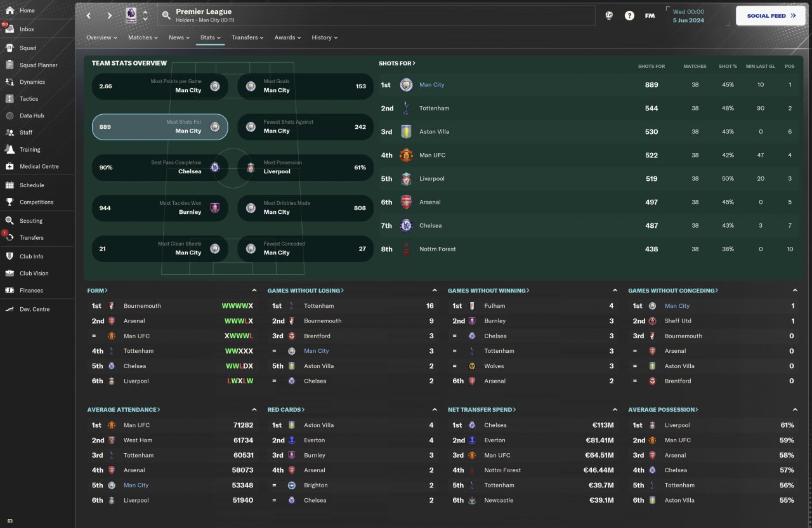Open the help question mark icon
Image resolution: width=812 pixels, height=528 pixels.
tap(629, 16)
